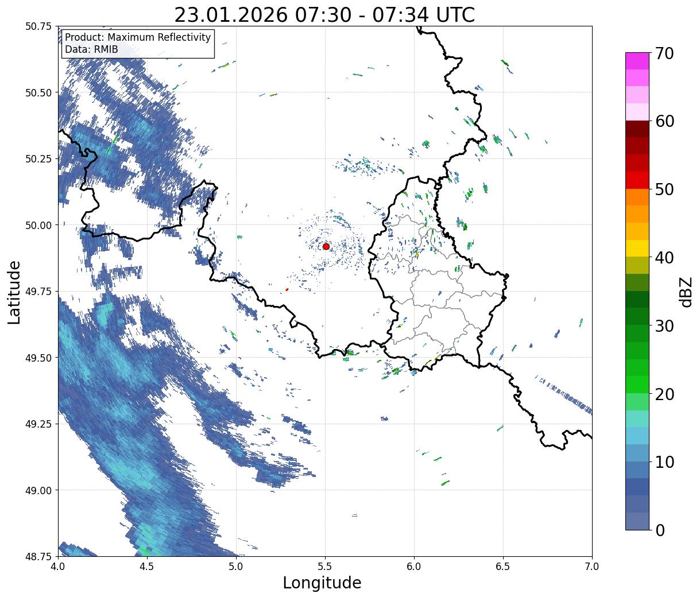
Task: Click the latitude tick label 50.50
Action: click(x=38, y=92)
